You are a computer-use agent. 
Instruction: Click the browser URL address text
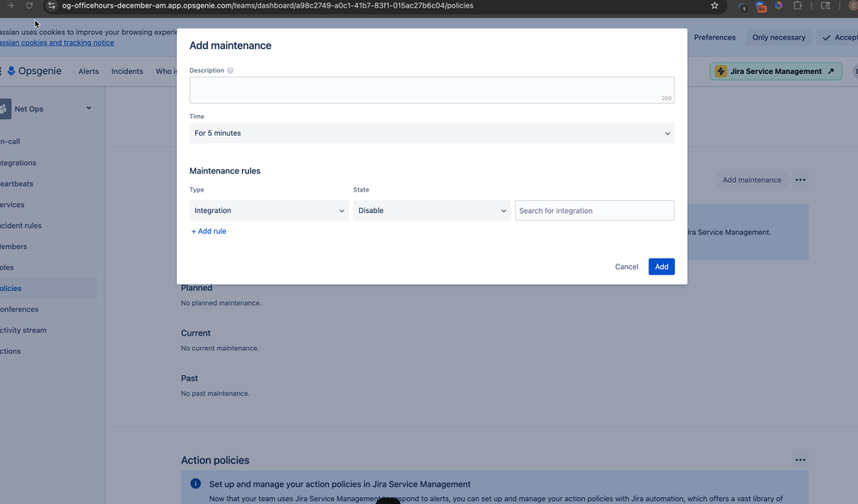tap(268, 5)
